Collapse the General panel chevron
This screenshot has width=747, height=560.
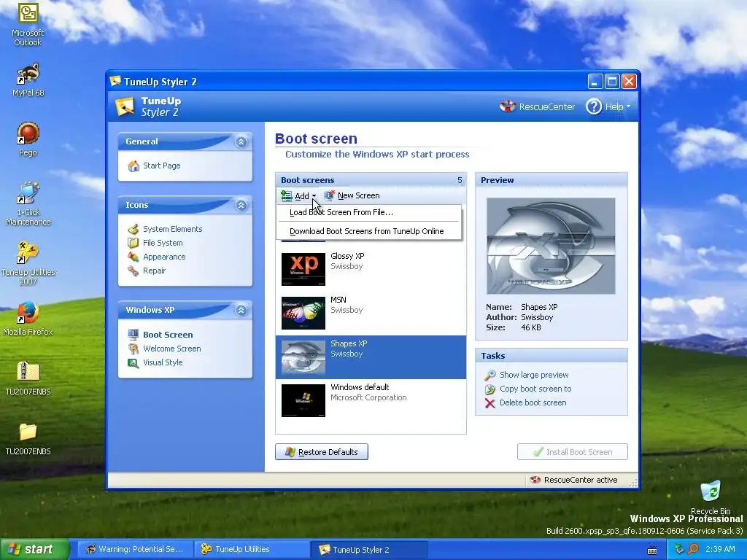pos(241,142)
